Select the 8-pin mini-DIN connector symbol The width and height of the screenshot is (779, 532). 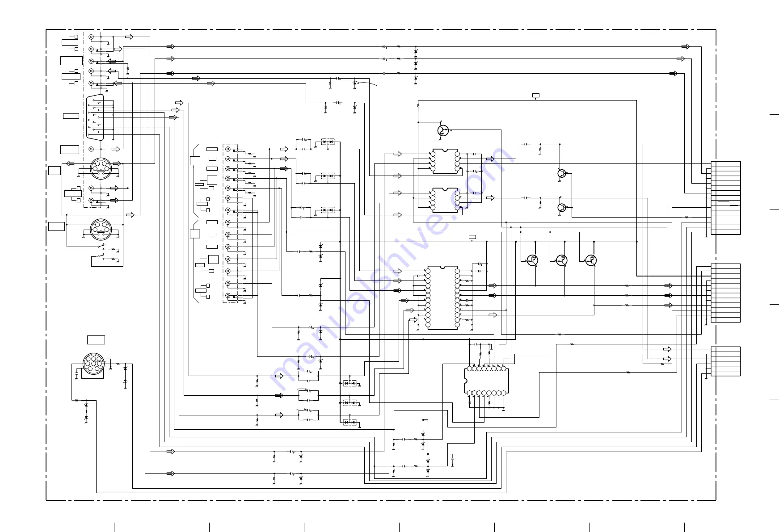pyautogui.click(x=93, y=364)
